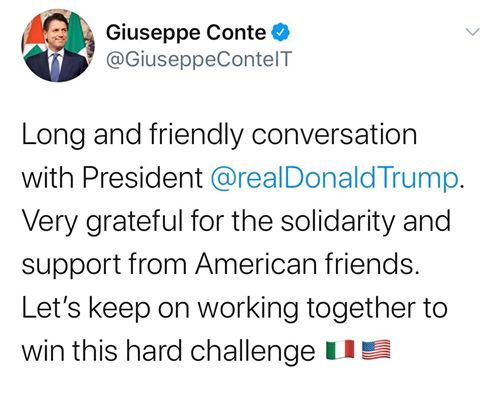Open the tweet options chevron menu

pyautogui.click(x=473, y=32)
